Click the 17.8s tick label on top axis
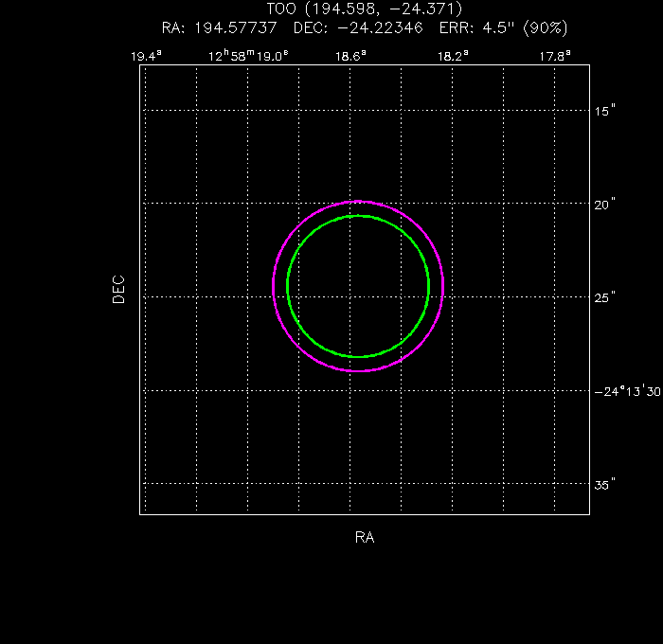 coord(555,56)
